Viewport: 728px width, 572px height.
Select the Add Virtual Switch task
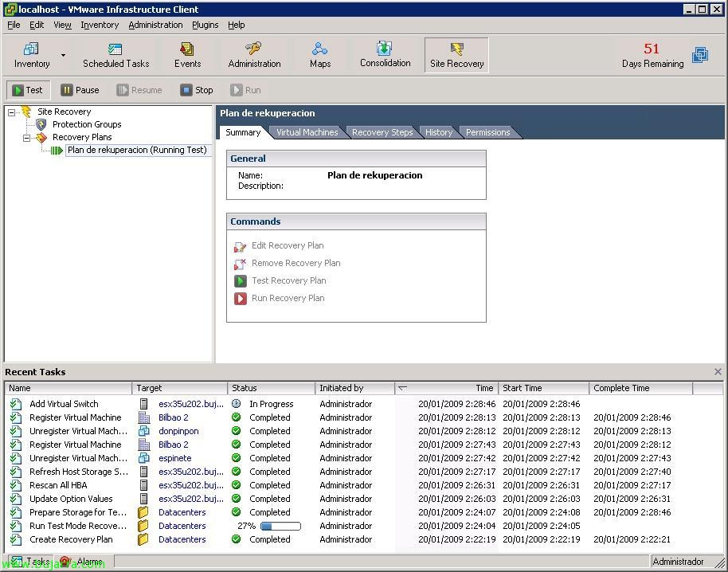click(x=64, y=404)
